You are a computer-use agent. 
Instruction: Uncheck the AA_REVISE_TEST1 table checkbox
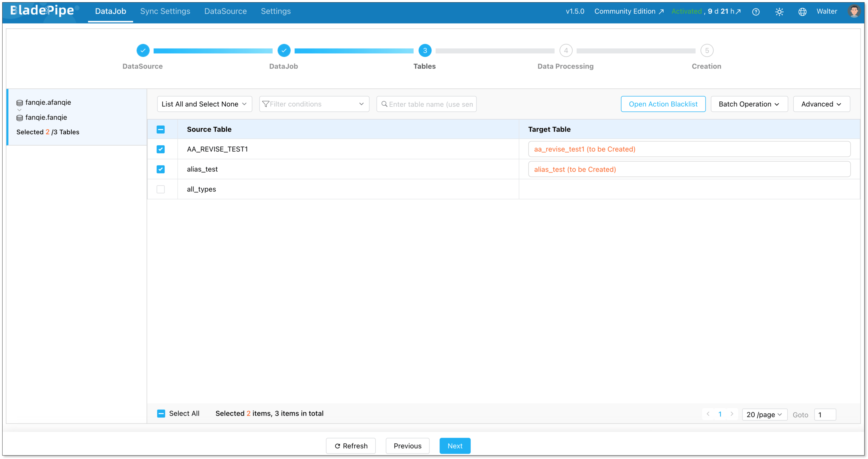point(161,149)
